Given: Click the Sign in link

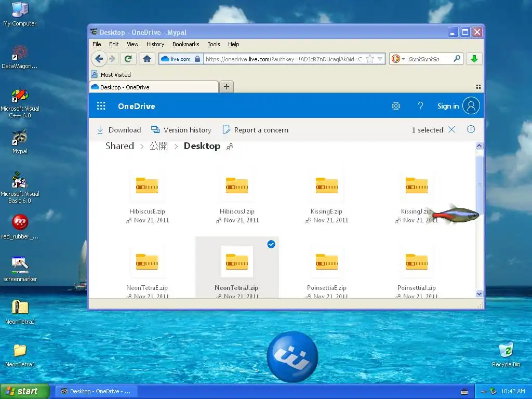Looking at the screenshot, I should click(448, 106).
